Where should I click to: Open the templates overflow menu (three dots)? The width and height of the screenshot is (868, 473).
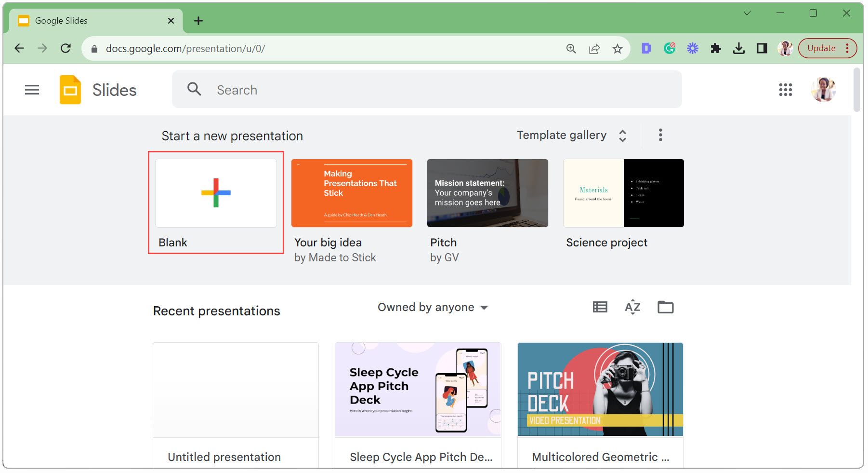click(x=661, y=135)
